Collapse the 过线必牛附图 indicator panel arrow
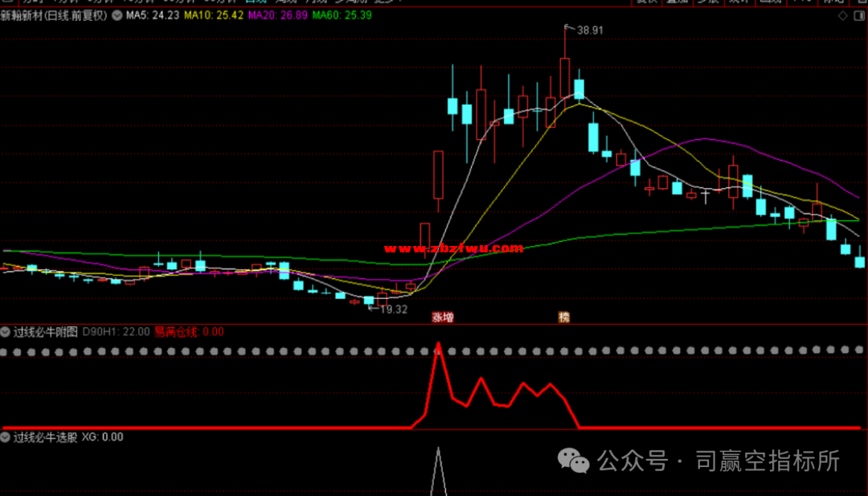Image resolution: width=868 pixels, height=496 pixels. click(6, 332)
